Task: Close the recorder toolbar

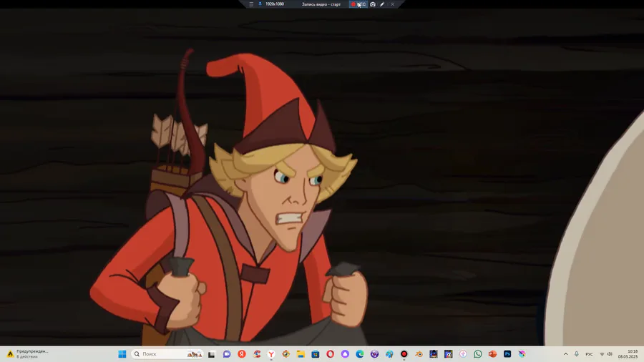Action: pos(393,4)
